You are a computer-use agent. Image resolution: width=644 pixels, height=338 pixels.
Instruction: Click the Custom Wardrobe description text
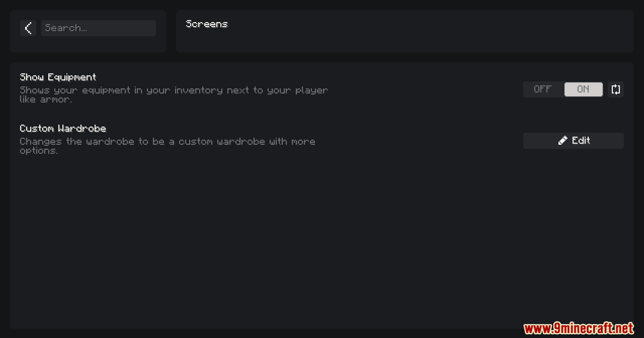(167, 146)
